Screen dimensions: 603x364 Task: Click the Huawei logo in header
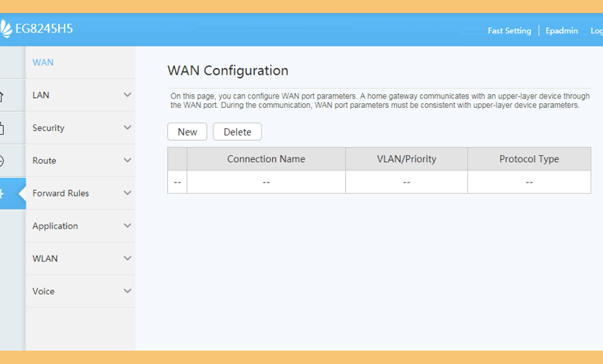[x=6, y=29]
